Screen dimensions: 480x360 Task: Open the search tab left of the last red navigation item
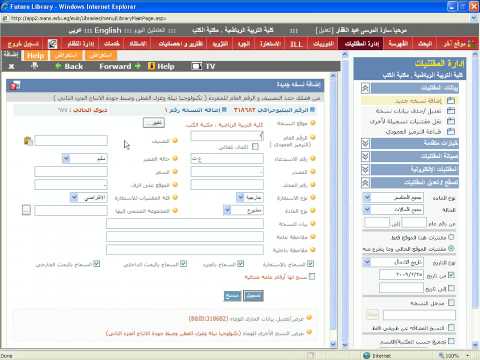(425, 44)
